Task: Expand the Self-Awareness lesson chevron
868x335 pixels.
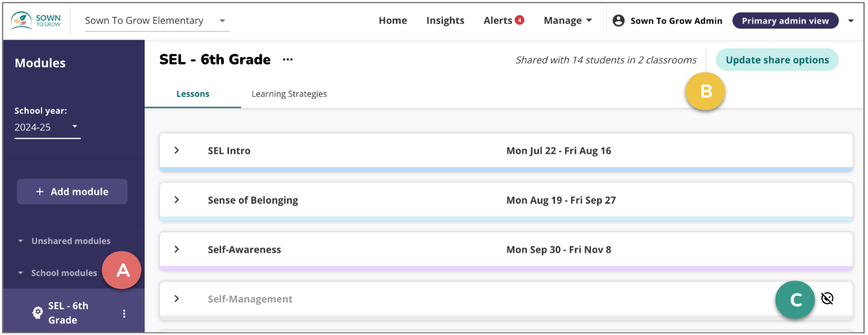Action: tap(177, 249)
